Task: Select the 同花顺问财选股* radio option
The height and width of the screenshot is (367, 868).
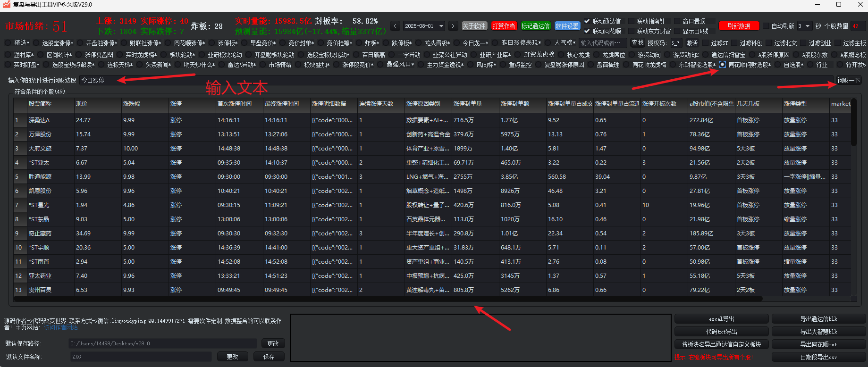Action: coord(723,65)
